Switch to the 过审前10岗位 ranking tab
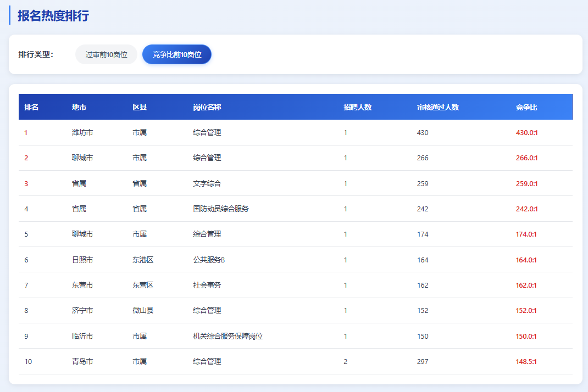The height and width of the screenshot is (392, 588). tap(106, 54)
